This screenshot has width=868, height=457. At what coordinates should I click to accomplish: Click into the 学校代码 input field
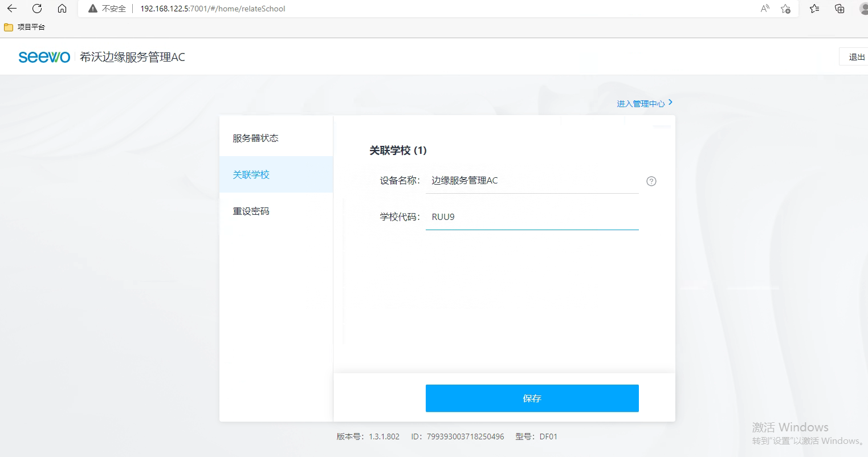pos(532,217)
